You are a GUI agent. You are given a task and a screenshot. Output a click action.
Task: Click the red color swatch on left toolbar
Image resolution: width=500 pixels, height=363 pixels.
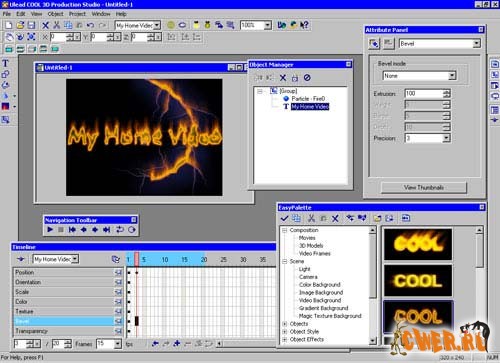5,107
